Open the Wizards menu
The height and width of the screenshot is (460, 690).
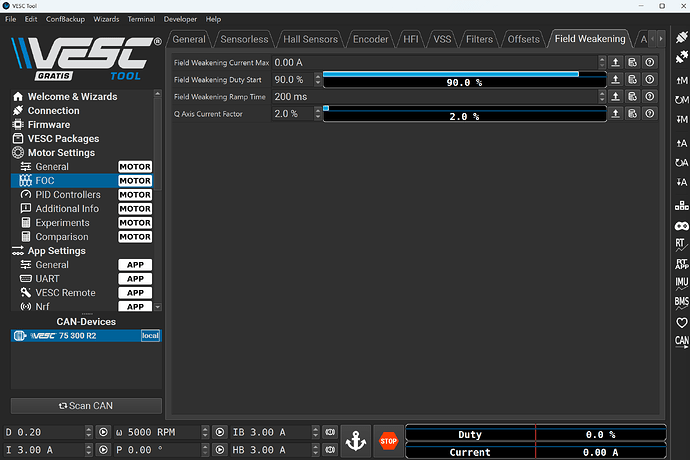(x=106, y=19)
